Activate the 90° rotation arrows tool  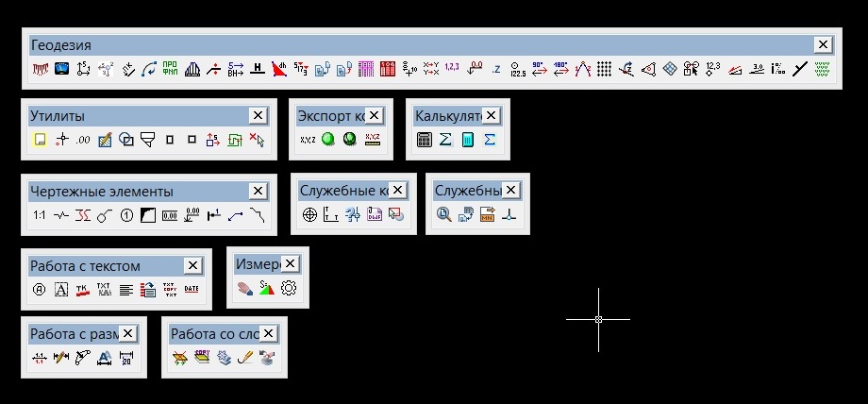click(540, 68)
